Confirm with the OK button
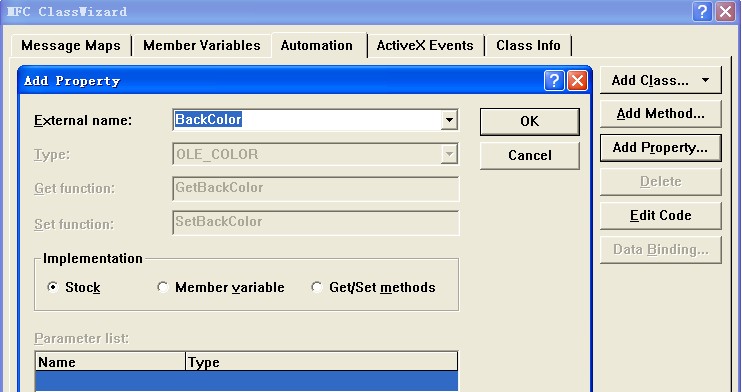Viewport: 742px width, 392px height. coord(530,122)
